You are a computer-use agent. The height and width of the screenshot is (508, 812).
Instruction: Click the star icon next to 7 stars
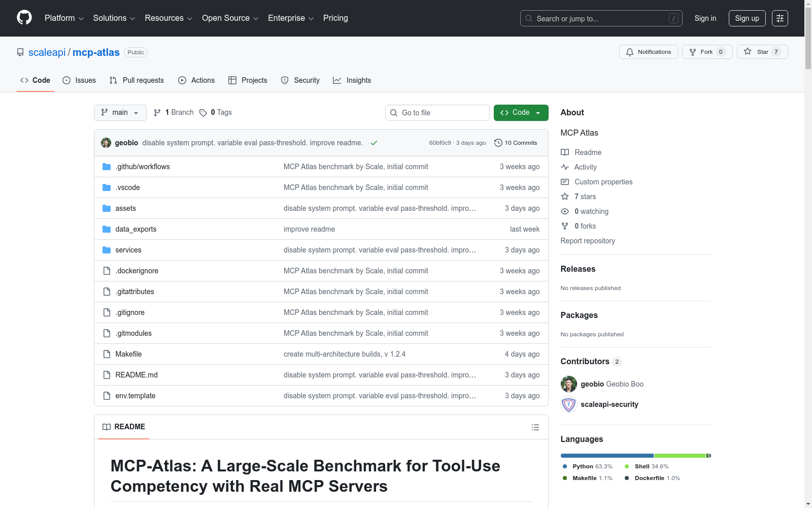[x=565, y=197]
